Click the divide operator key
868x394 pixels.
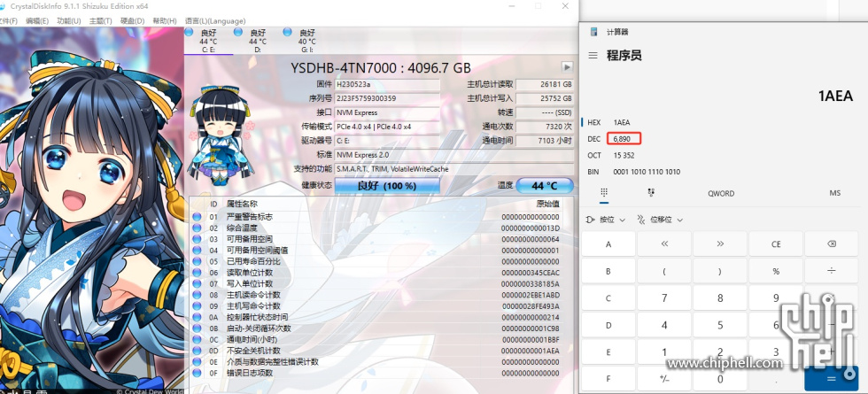832,271
